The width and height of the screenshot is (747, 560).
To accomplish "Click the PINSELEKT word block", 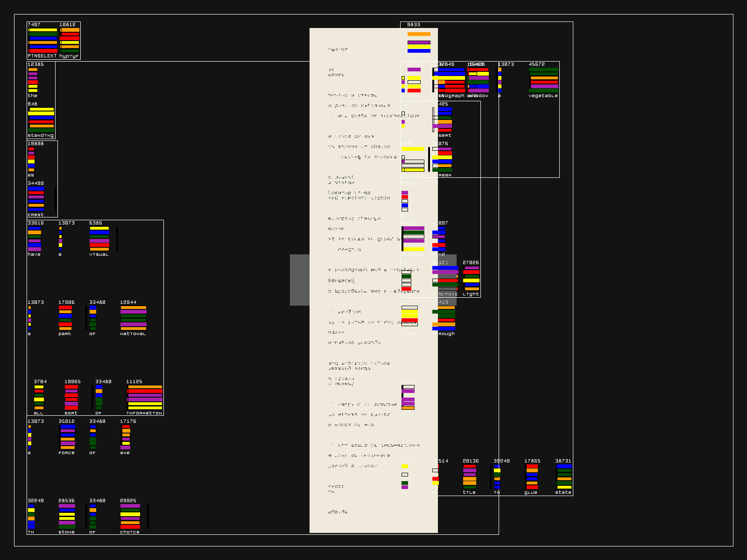I will pyautogui.click(x=42, y=41).
